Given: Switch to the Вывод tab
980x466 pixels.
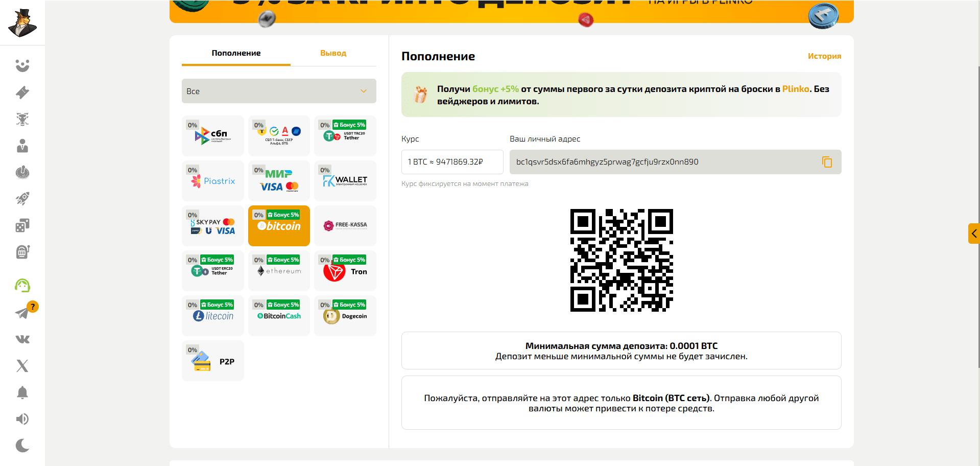Looking at the screenshot, I should coord(333,53).
